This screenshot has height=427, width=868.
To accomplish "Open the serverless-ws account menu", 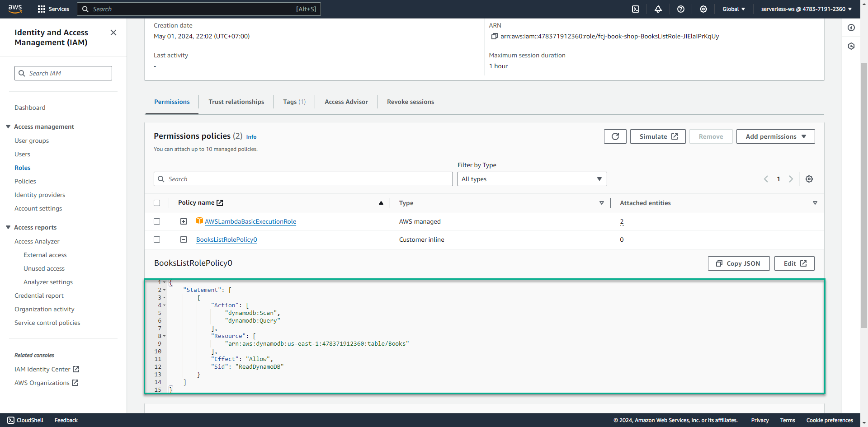I will [x=807, y=9].
